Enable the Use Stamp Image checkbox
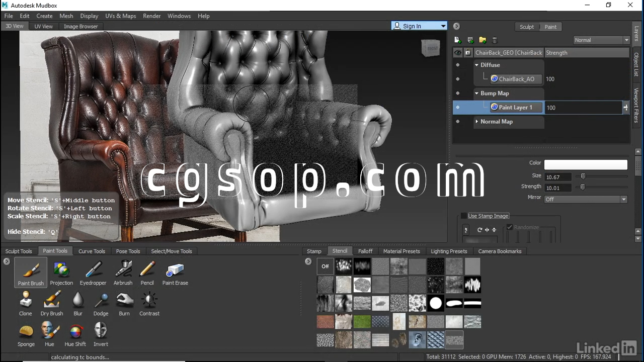The height and width of the screenshot is (362, 644). pos(464,216)
